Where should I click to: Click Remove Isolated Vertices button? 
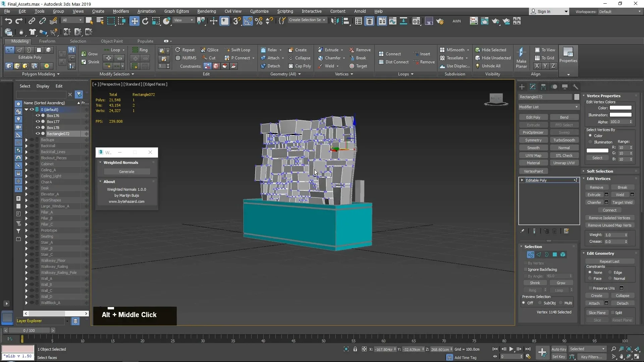609,218
